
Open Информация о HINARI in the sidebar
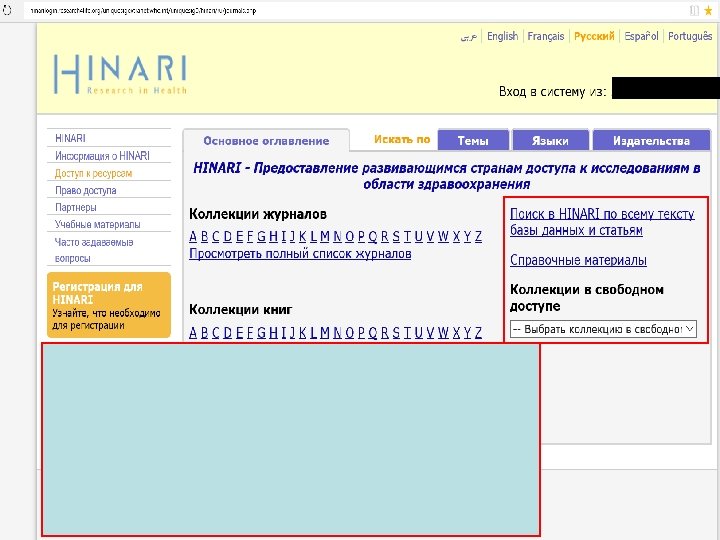(x=102, y=156)
